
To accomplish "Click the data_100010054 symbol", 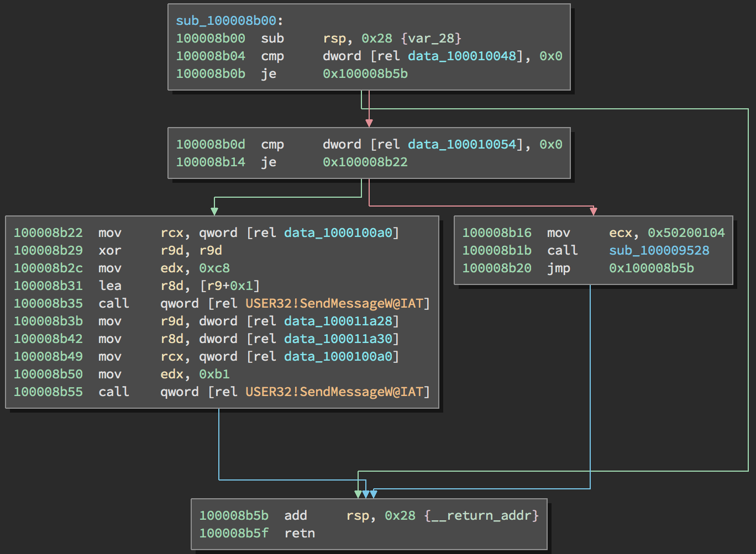I will (x=461, y=145).
